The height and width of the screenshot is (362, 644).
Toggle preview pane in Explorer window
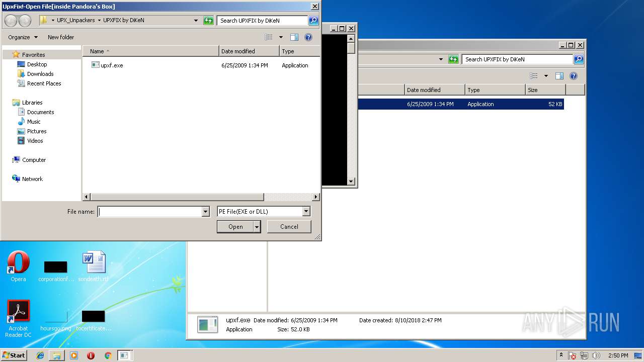pyautogui.click(x=559, y=76)
